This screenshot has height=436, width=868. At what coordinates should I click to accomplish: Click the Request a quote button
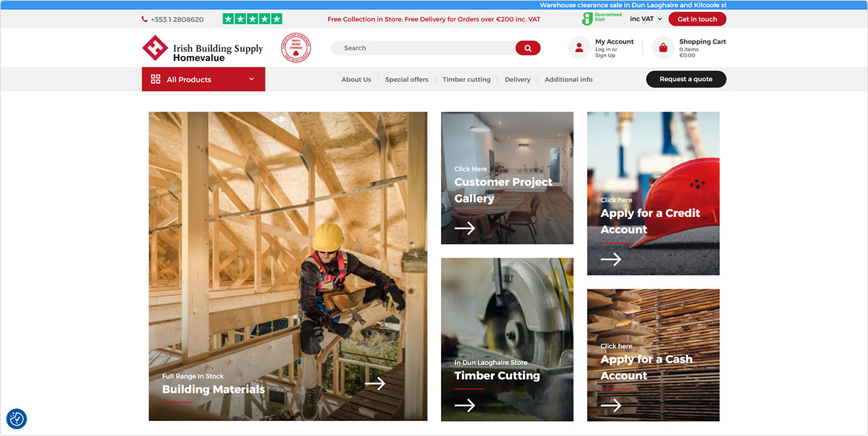[x=685, y=79]
